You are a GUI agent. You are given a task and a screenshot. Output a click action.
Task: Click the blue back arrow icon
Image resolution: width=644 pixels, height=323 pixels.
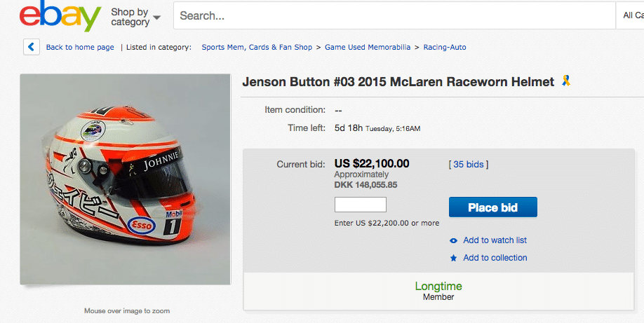pos(32,47)
